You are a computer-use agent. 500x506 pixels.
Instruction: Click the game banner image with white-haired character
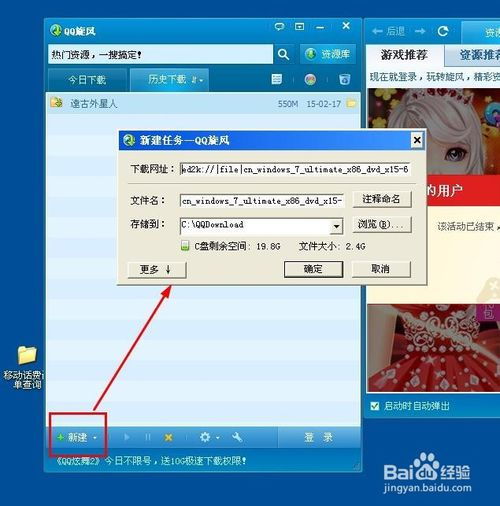[x=433, y=131]
